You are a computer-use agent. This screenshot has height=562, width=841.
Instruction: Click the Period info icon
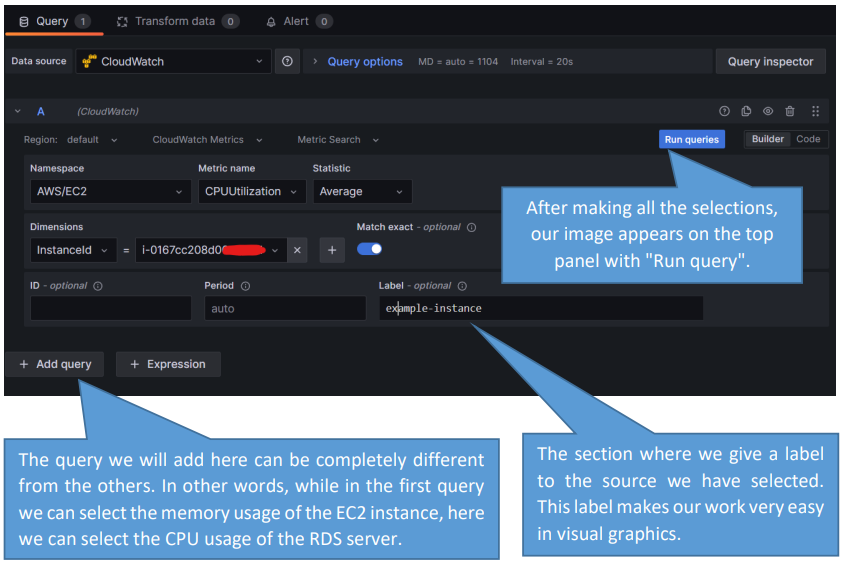point(245,286)
